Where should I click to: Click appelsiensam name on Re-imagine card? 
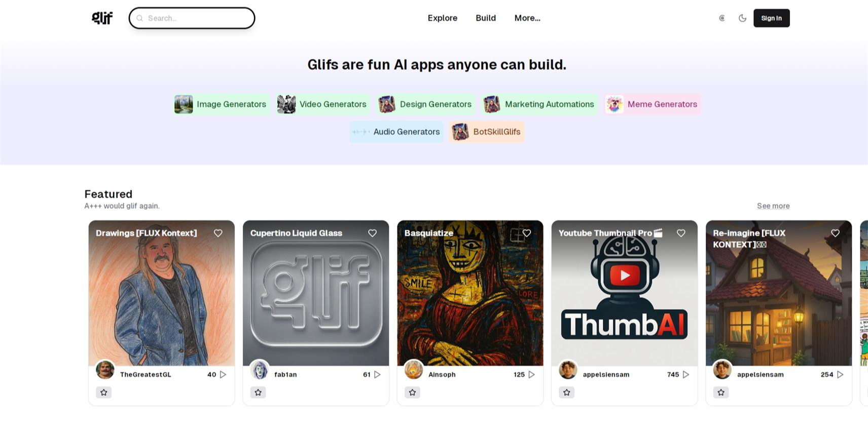[760, 375]
